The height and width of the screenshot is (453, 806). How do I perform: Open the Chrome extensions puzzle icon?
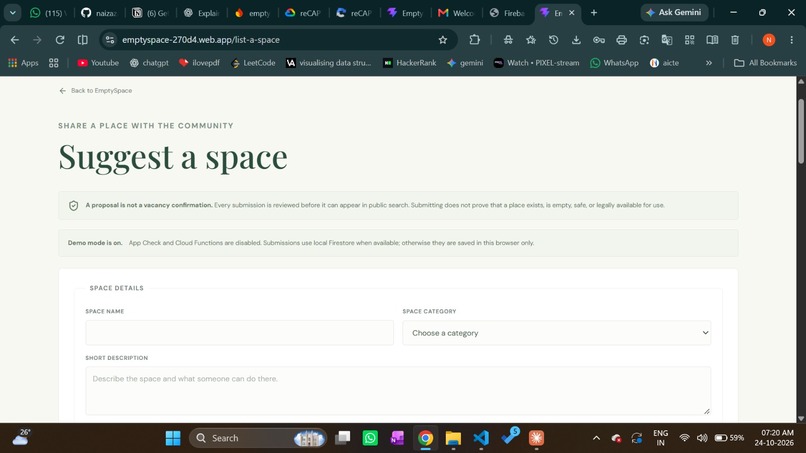[x=474, y=40]
